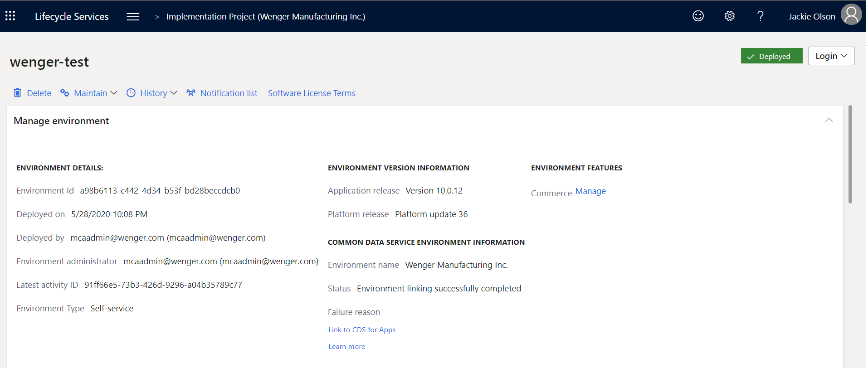
Task: Click the Failure reason label
Action: [354, 312]
